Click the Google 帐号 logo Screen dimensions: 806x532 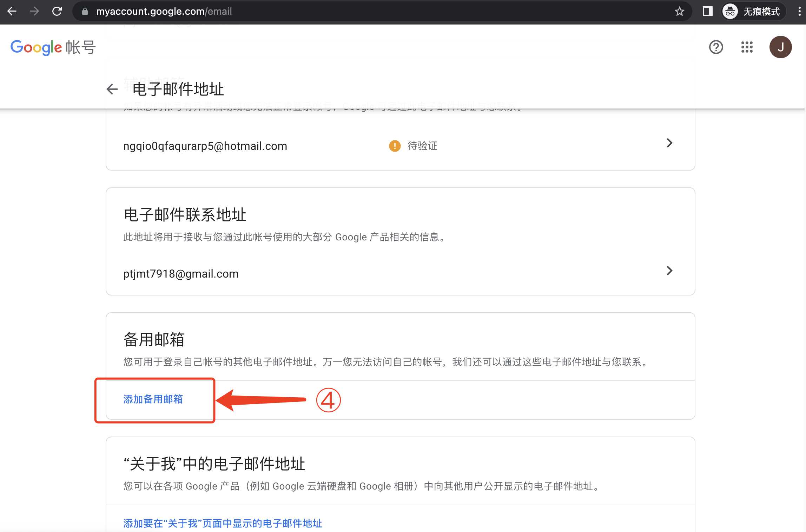pos(52,47)
